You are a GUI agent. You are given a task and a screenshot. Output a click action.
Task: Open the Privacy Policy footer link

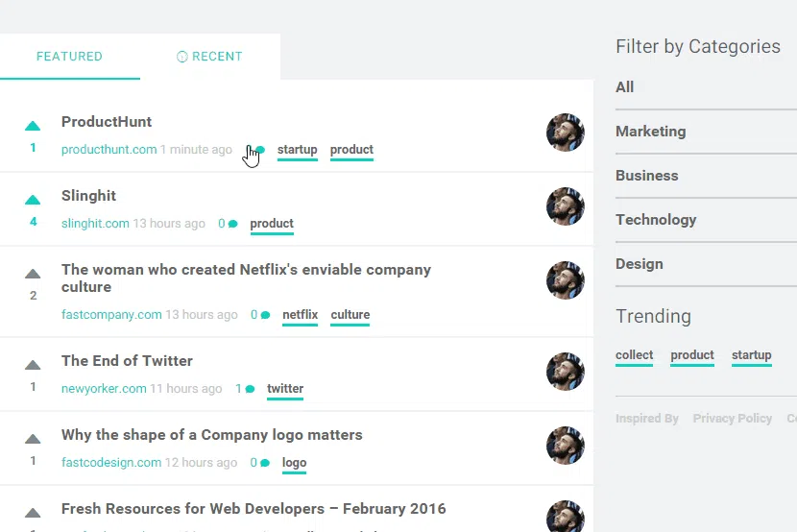[x=732, y=419]
